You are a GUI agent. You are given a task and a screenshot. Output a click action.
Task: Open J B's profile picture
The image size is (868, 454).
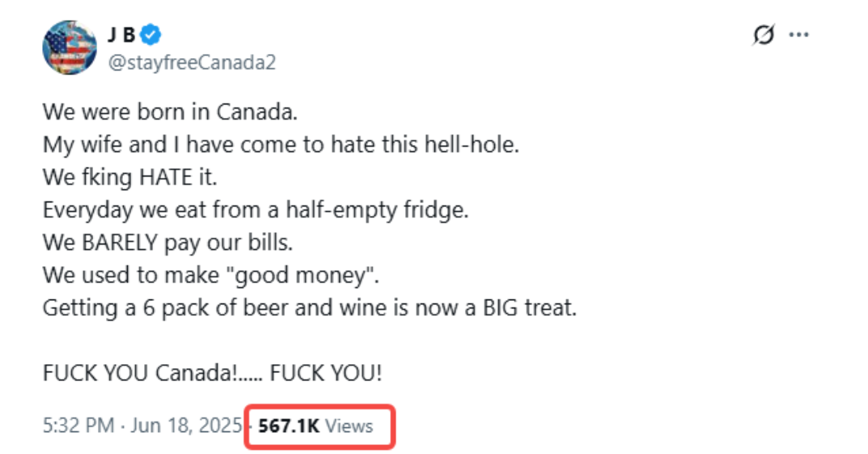click(70, 49)
